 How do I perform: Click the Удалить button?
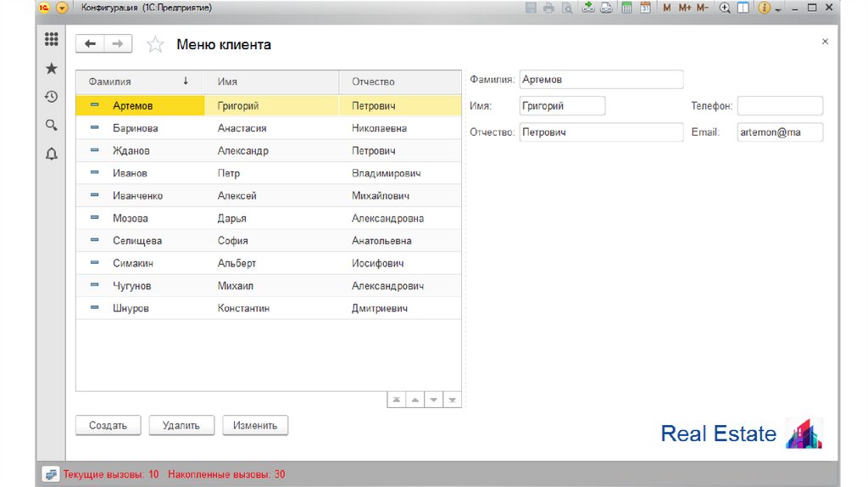click(181, 426)
